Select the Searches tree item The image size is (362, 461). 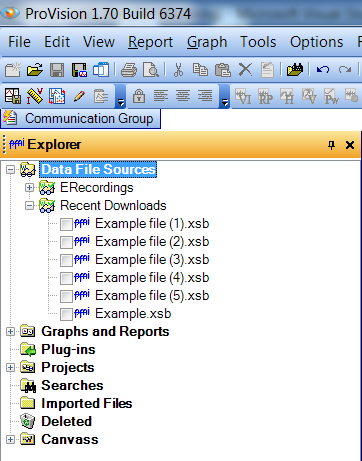tap(72, 386)
